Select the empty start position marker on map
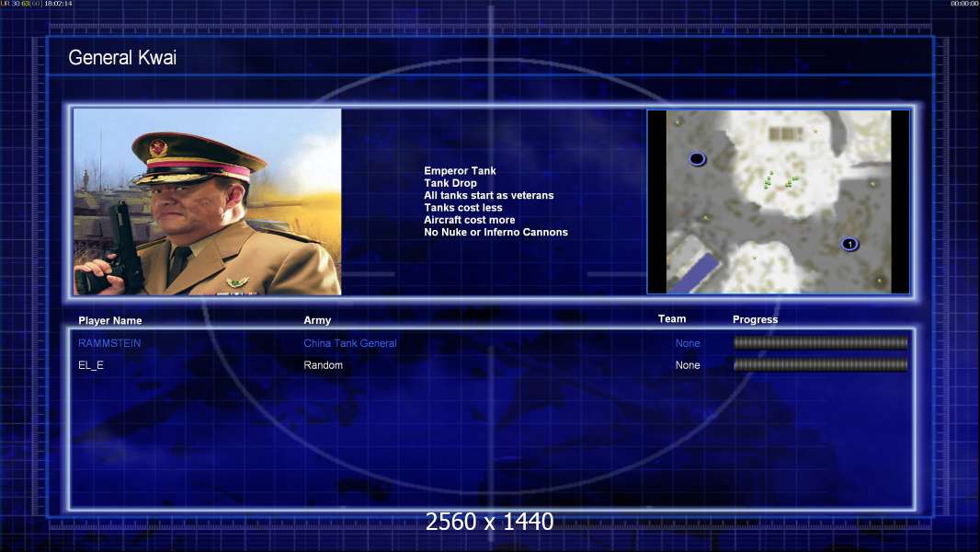The height and width of the screenshot is (552, 980). coord(697,159)
